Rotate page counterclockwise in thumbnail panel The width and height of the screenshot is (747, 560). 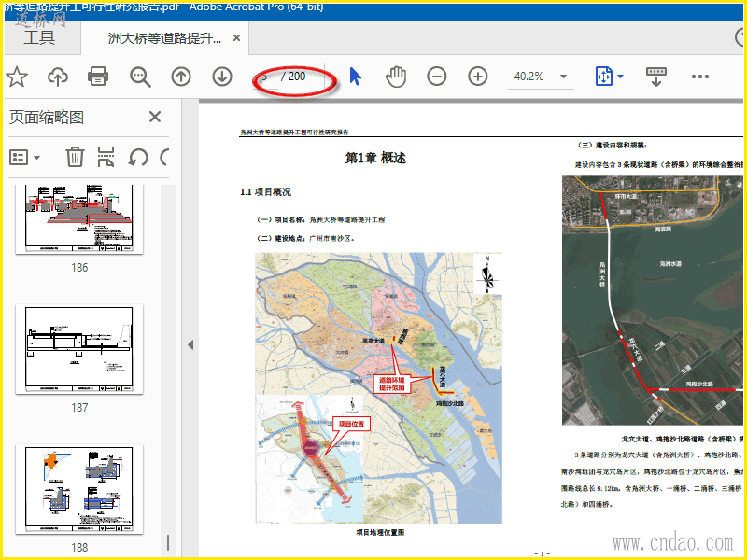[x=138, y=157]
